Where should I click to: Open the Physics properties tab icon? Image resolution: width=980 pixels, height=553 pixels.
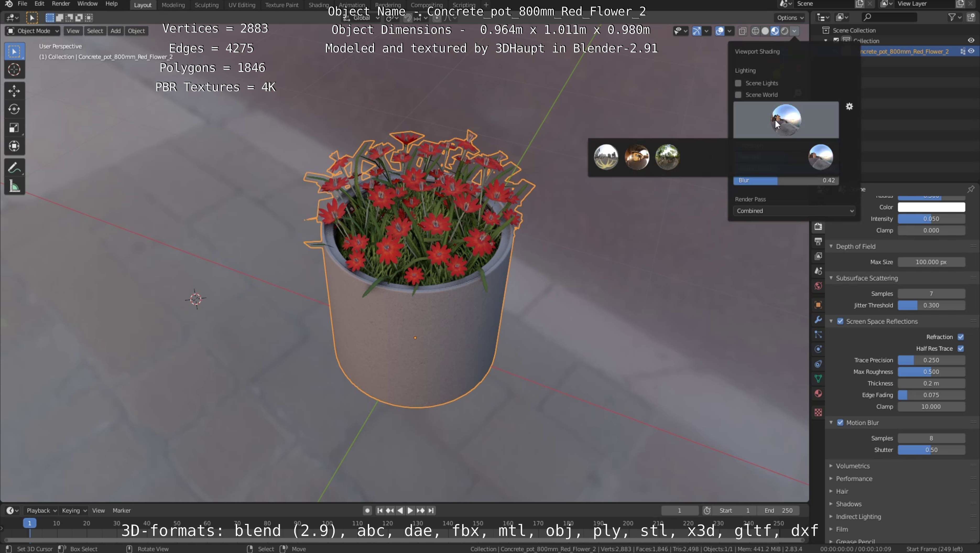coord(818,349)
